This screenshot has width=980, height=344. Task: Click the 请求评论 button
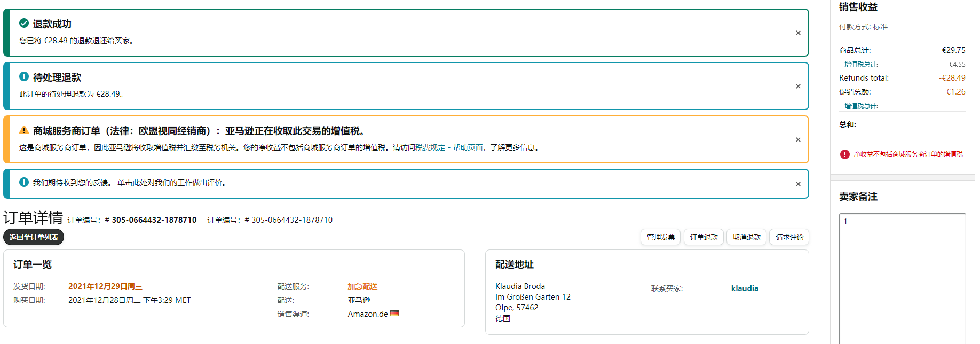coord(789,237)
